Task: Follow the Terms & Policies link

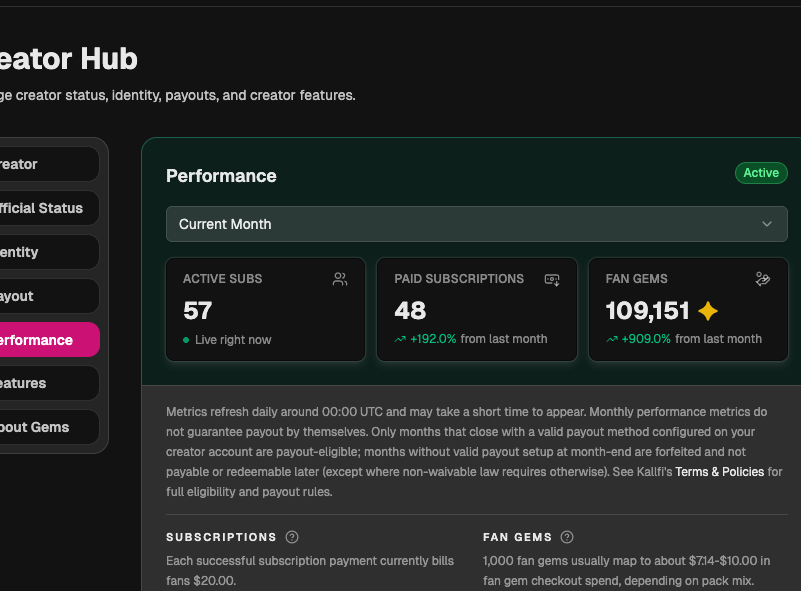Action: pos(719,471)
